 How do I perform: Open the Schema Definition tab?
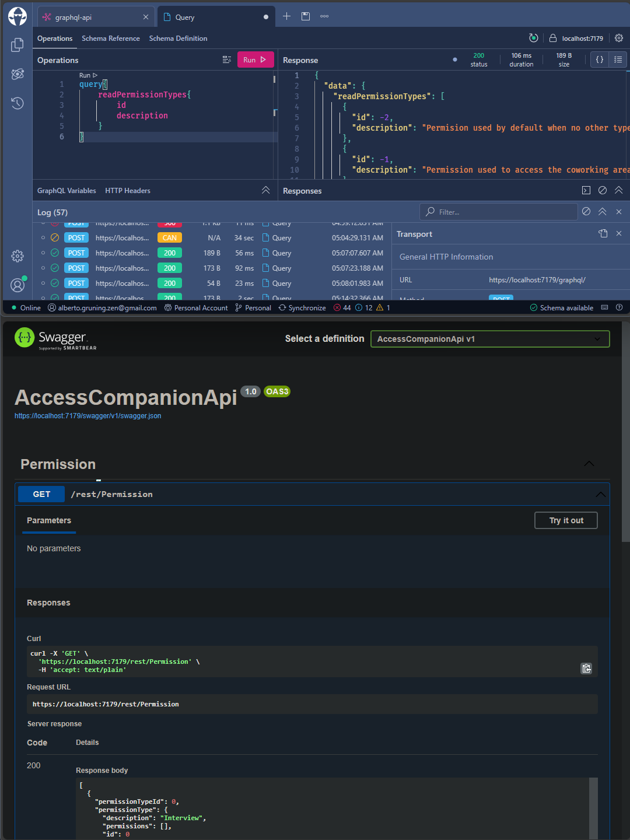click(x=178, y=38)
